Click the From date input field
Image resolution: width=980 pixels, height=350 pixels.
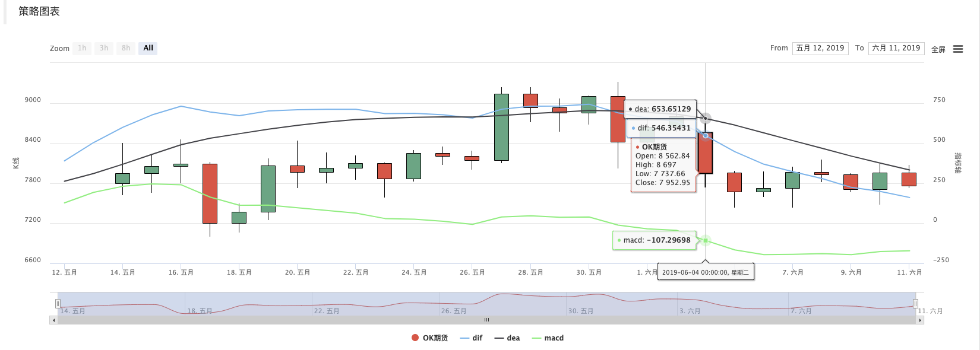(820, 48)
